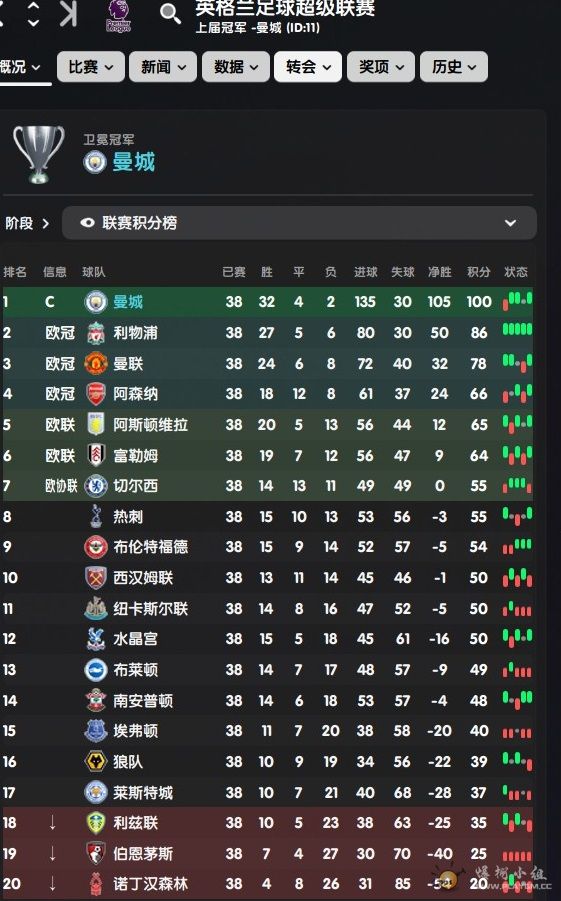
Task: Click Arsenal crest in fourth row
Action: 96,394
